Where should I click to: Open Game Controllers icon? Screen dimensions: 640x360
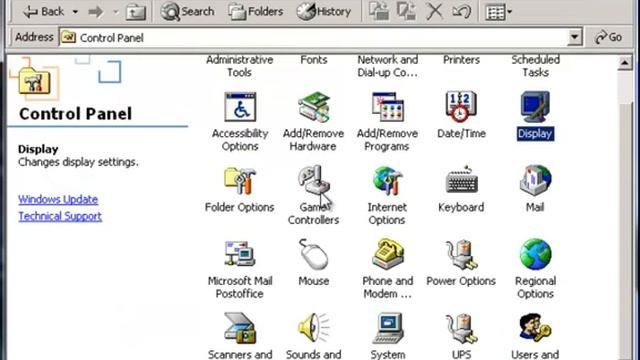tap(313, 181)
